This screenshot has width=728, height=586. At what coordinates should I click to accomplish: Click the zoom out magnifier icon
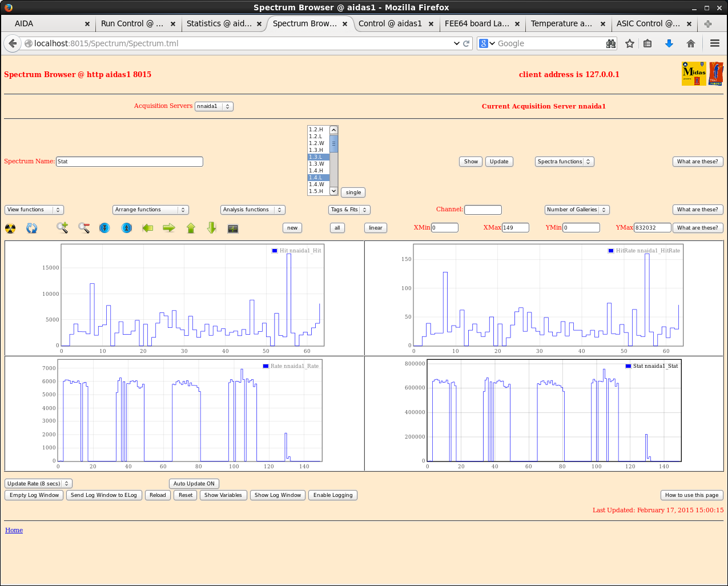tap(84, 228)
